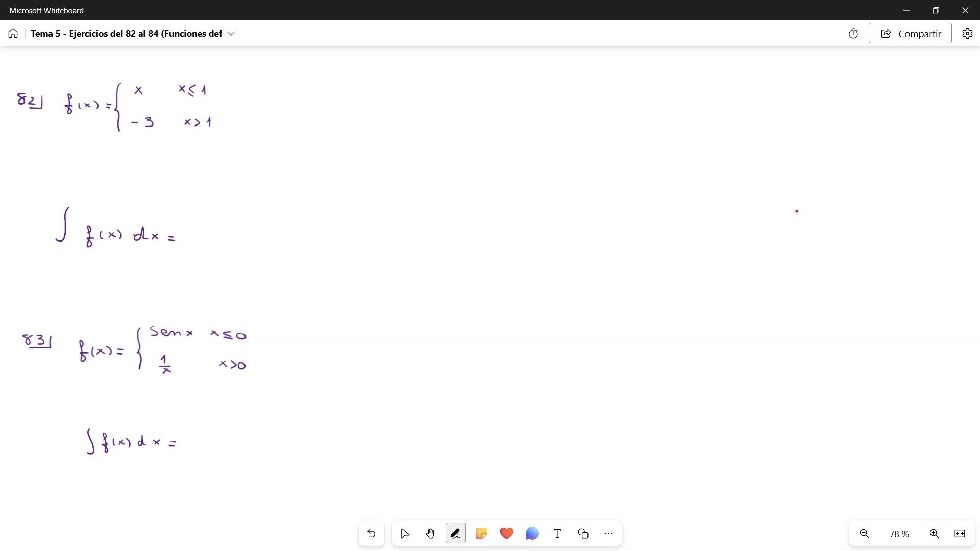Click the undo arrow button
This screenshot has width=980, height=551.
click(x=371, y=534)
